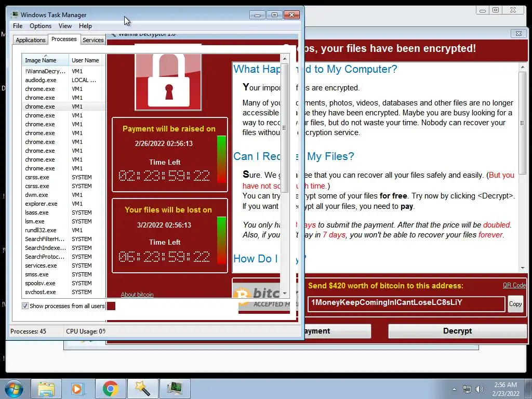The width and height of the screenshot is (532, 399).
Task: Open the Options menu in Task Manager
Action: click(x=41, y=26)
